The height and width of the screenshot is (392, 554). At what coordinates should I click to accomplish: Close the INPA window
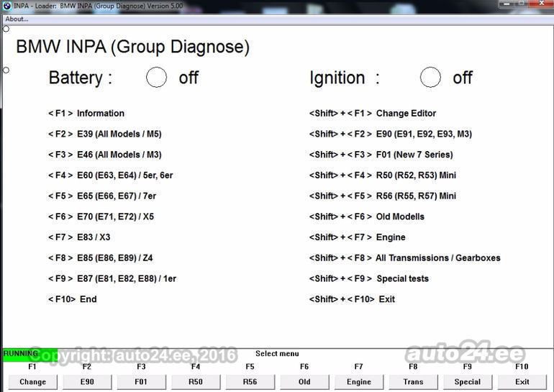[x=541, y=4]
